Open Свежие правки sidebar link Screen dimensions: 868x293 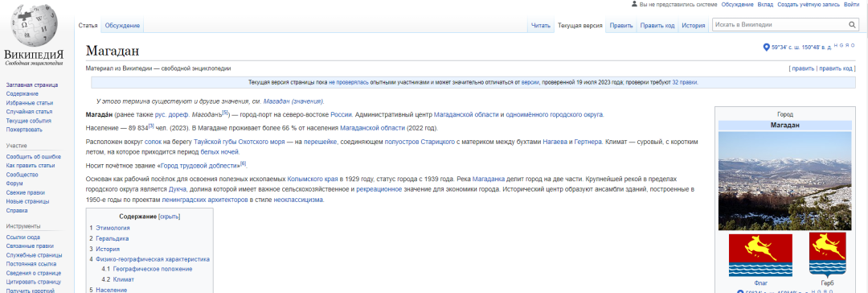(x=26, y=192)
